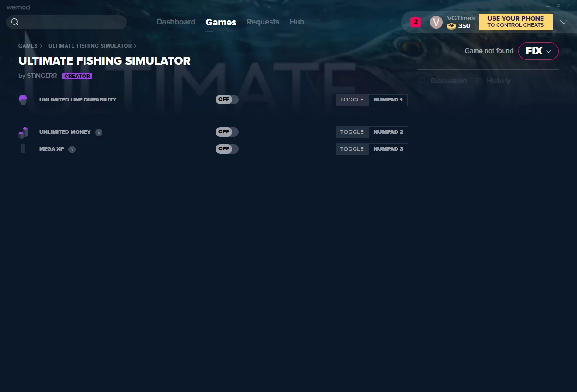Image resolution: width=577 pixels, height=392 pixels.
Task: Click the History clock icon
Action: click(x=479, y=81)
